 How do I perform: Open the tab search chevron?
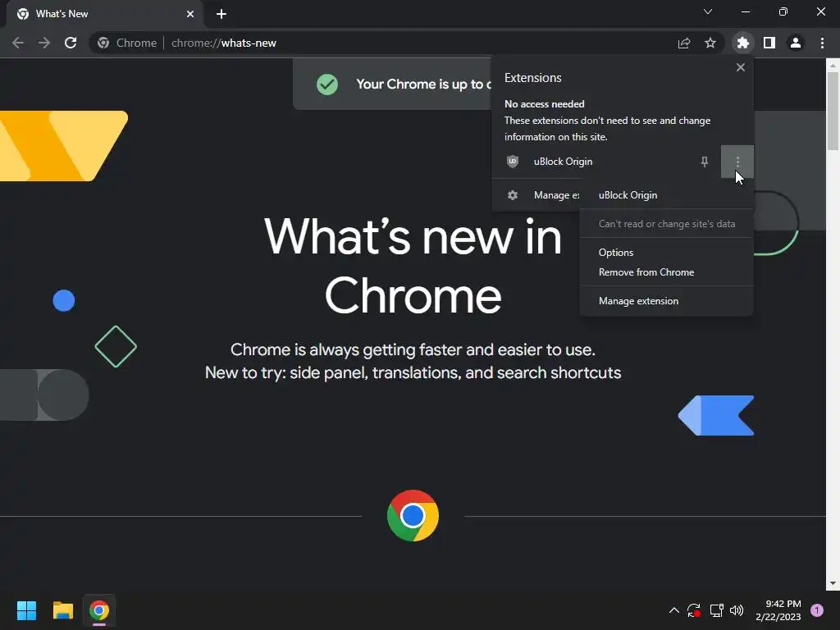pyautogui.click(x=708, y=11)
